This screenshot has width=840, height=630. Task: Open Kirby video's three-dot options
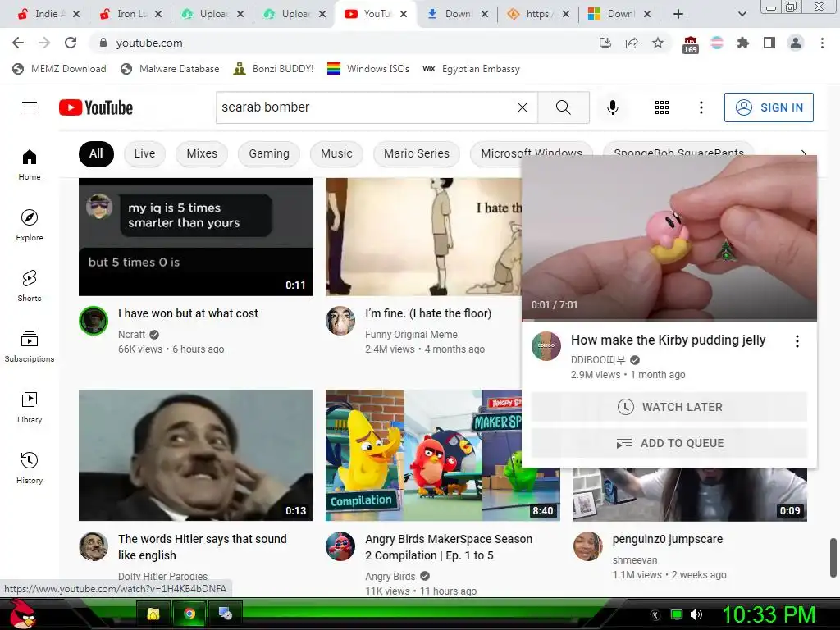pos(797,341)
